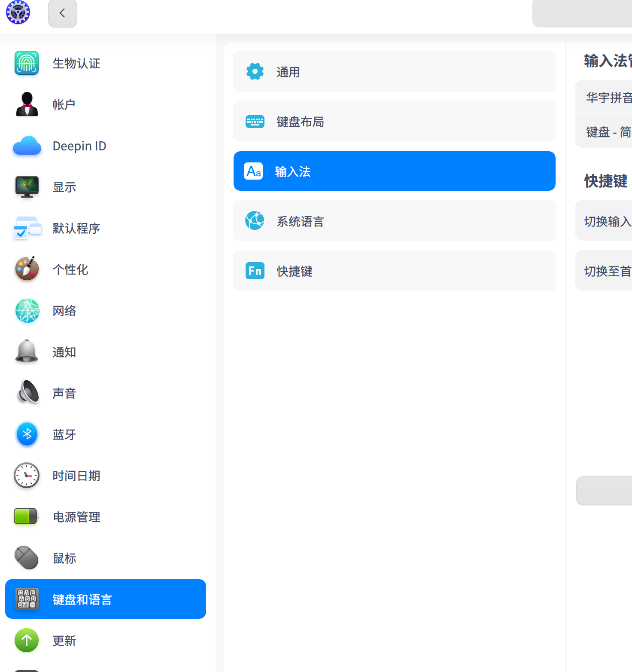
Task: Open 生物认证 via its fingerprint icon
Action: click(x=27, y=63)
